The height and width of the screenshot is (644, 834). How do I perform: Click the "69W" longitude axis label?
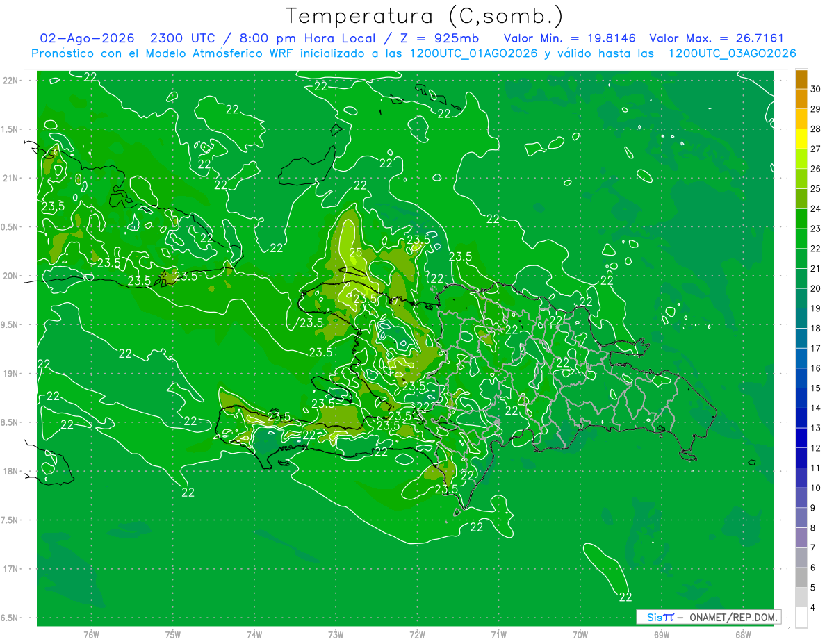pos(662,635)
